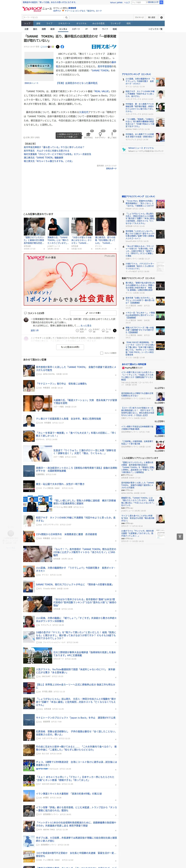Open related link 堀江貴文氏「めちゃくちゃ腹立ちますね。この女」
This screenshot has width=186, height=868.
48,161
